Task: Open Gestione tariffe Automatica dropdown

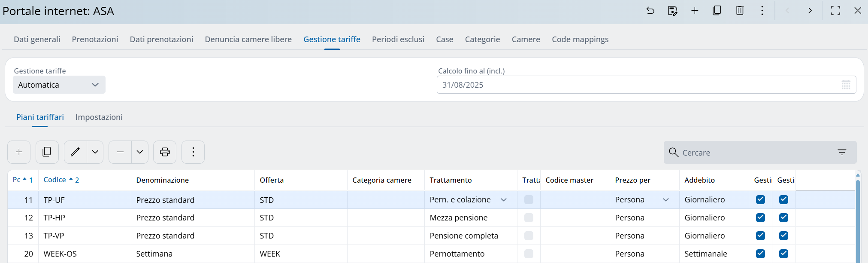Action: (x=59, y=85)
